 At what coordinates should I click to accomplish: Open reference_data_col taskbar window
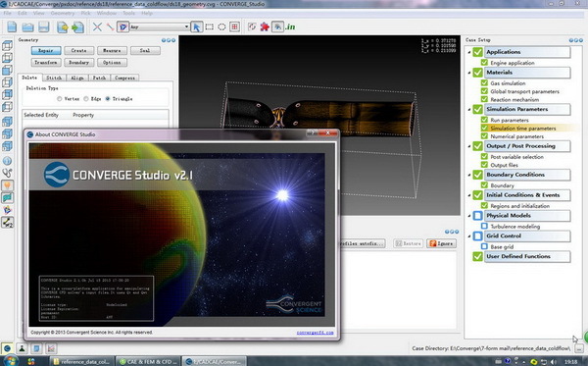click(81, 361)
